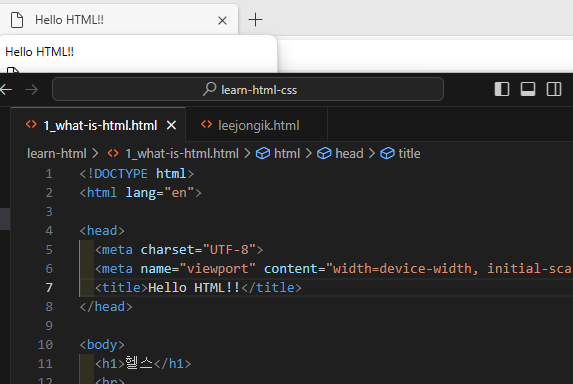This screenshot has width=573, height=384.
Task: Click line number 10 in gutter
Action: (x=45, y=345)
